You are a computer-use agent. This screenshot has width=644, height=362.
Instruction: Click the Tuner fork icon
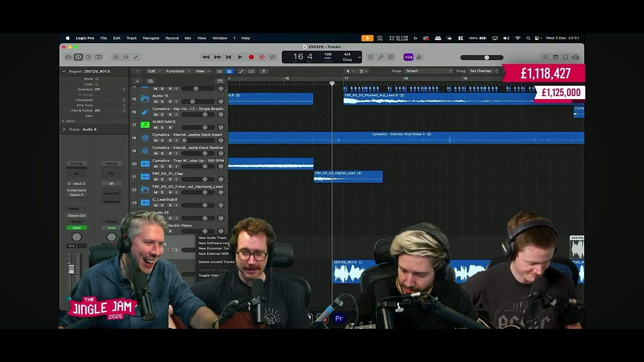[x=381, y=57]
